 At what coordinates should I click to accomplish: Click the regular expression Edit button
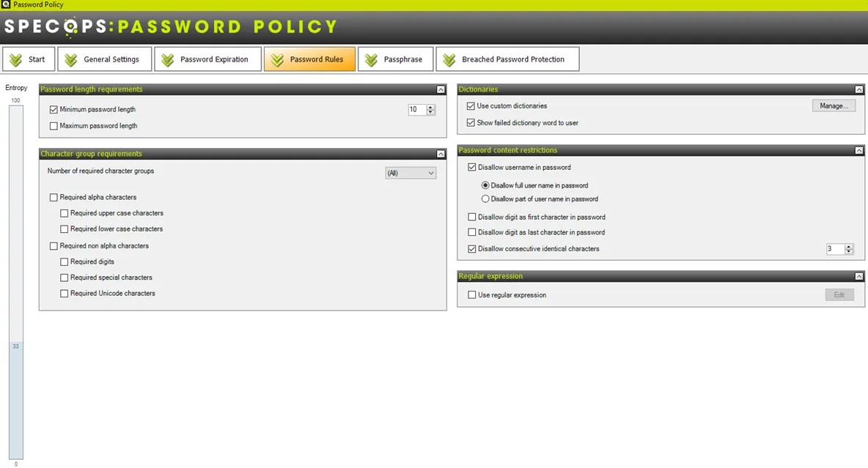[x=839, y=295]
